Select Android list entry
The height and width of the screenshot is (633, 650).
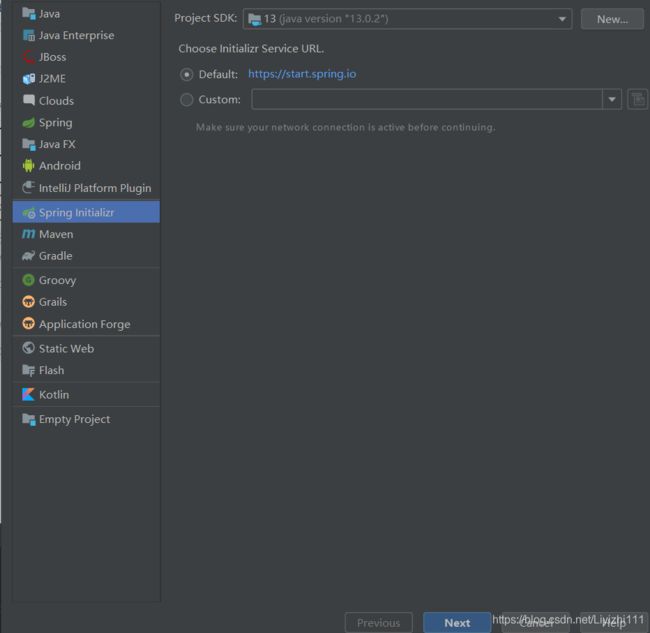point(86,166)
